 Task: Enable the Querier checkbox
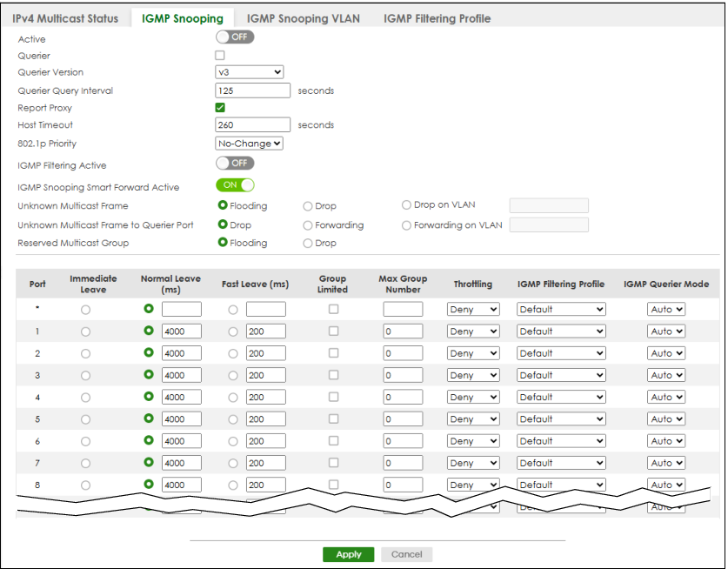[220, 56]
